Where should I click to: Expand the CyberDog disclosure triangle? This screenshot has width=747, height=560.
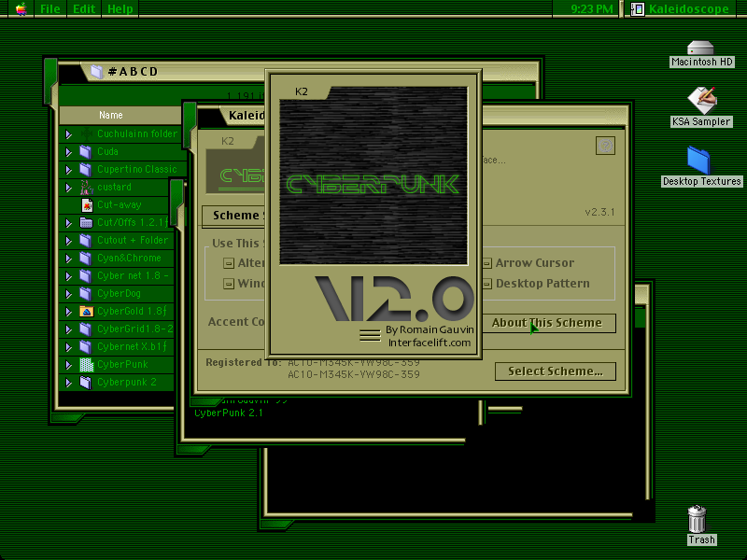coord(68,294)
